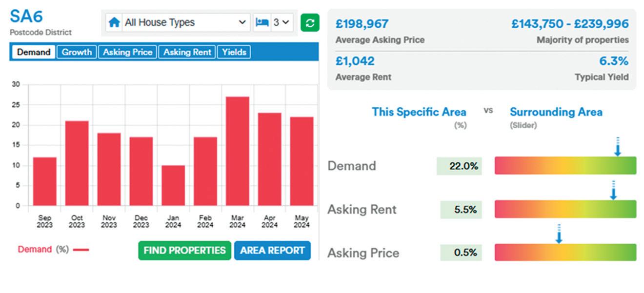Click the Demand slider arrow marker

click(x=617, y=148)
